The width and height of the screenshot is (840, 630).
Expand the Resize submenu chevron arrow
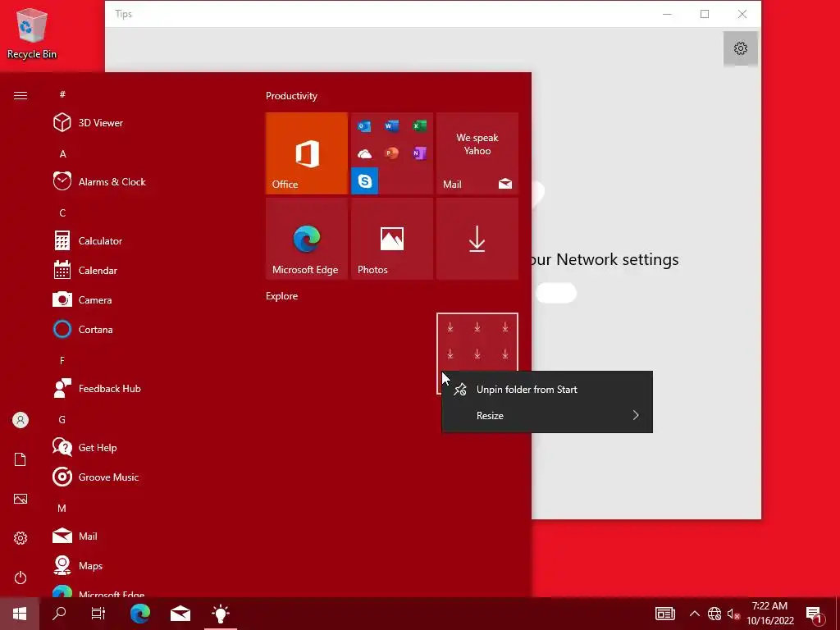[636, 415]
